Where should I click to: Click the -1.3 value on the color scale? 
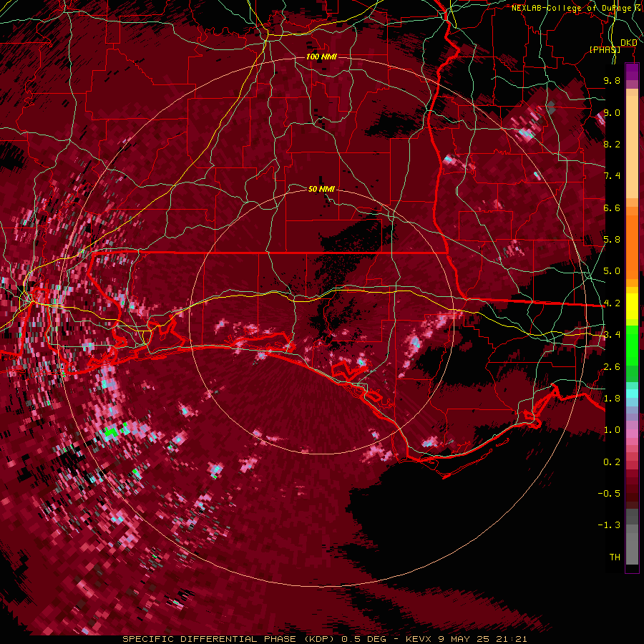[x=609, y=525]
